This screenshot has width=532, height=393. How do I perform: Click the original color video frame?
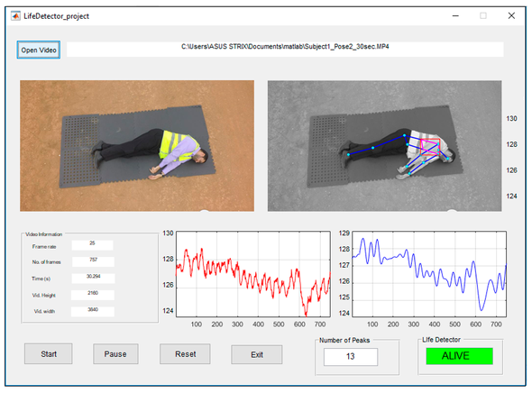click(137, 146)
